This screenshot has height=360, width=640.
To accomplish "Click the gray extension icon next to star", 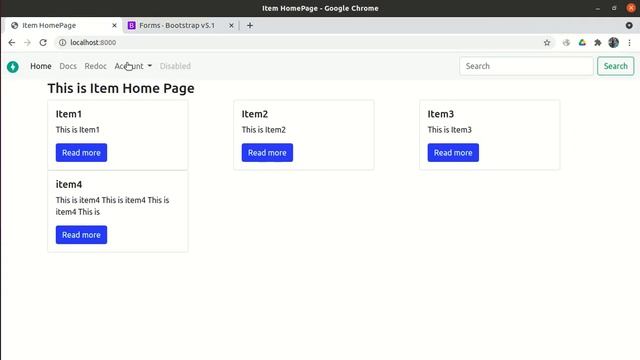I will pos(566,42).
